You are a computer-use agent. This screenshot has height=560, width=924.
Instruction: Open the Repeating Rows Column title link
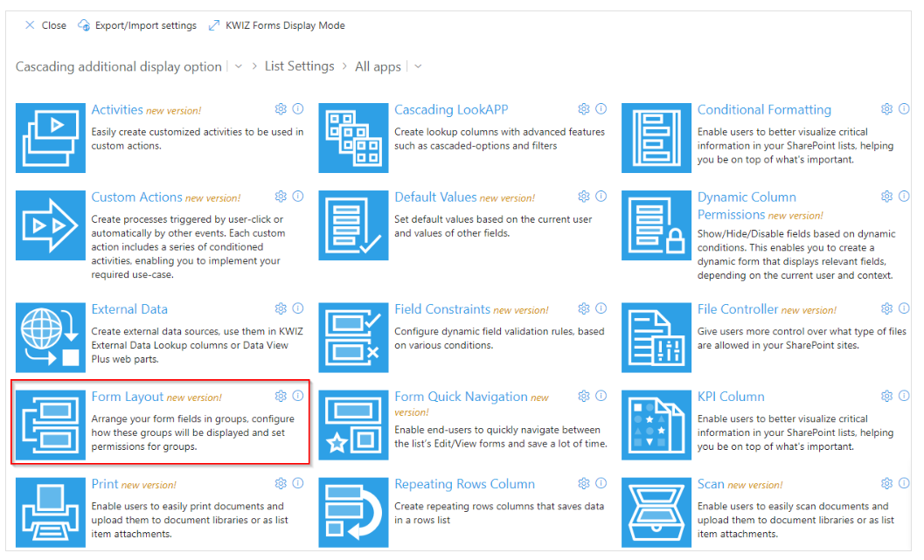click(464, 484)
